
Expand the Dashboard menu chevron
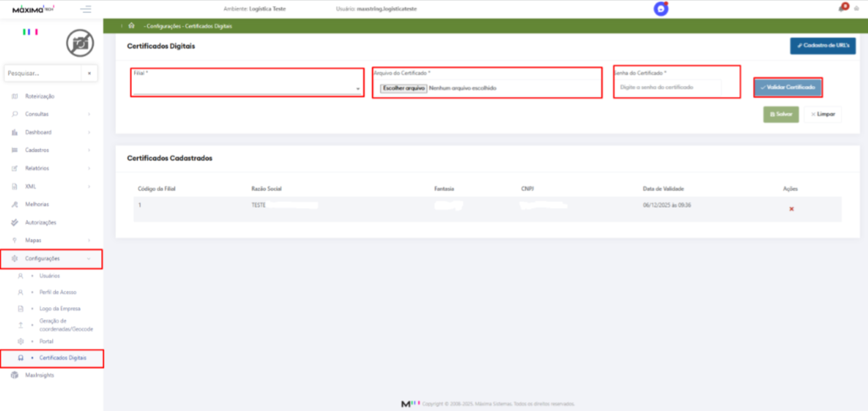coord(89,132)
